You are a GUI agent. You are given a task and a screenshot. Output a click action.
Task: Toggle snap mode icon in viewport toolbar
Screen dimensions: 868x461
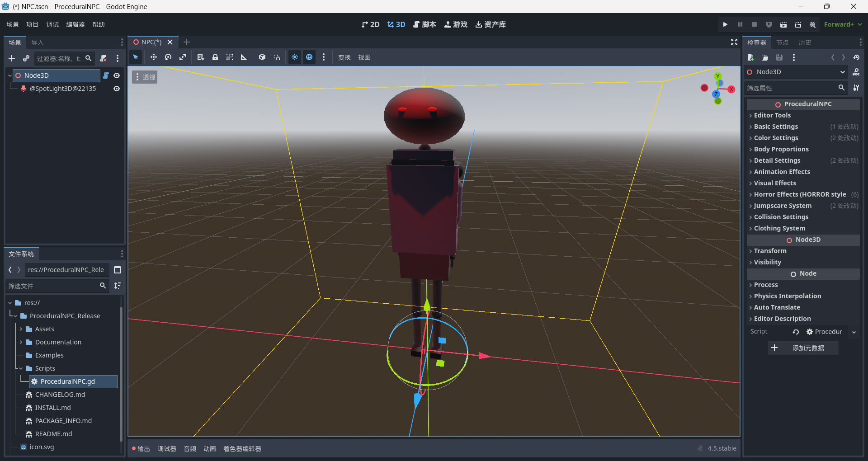(277, 57)
